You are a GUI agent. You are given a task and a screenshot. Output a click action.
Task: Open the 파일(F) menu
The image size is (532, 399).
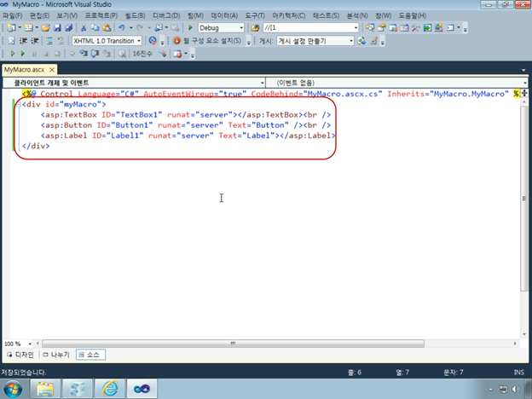[13, 15]
